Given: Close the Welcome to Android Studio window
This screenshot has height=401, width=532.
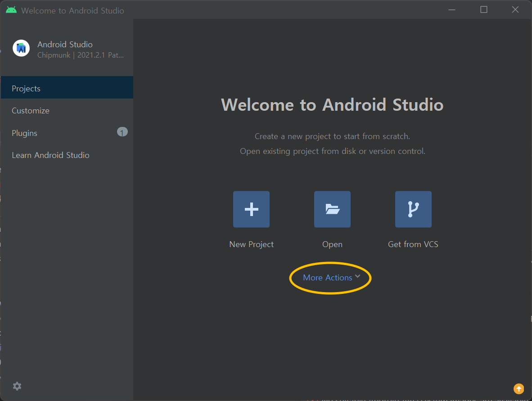Looking at the screenshot, I should pyautogui.click(x=515, y=10).
